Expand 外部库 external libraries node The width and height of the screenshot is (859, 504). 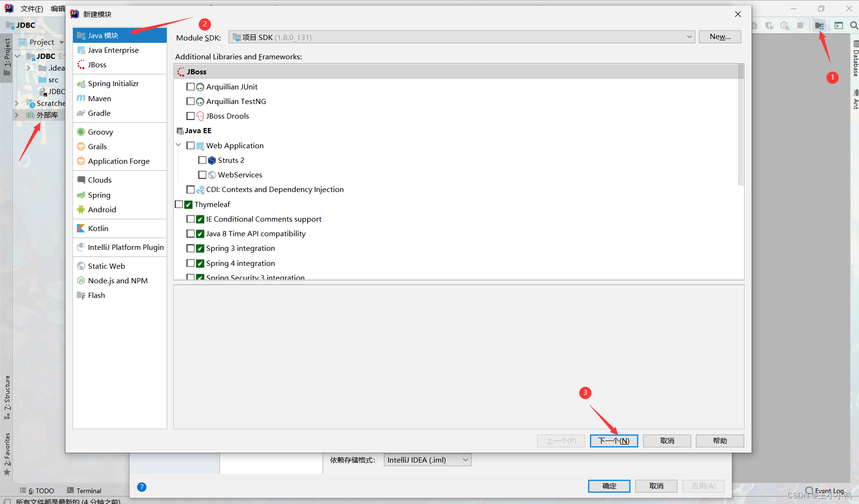16,115
